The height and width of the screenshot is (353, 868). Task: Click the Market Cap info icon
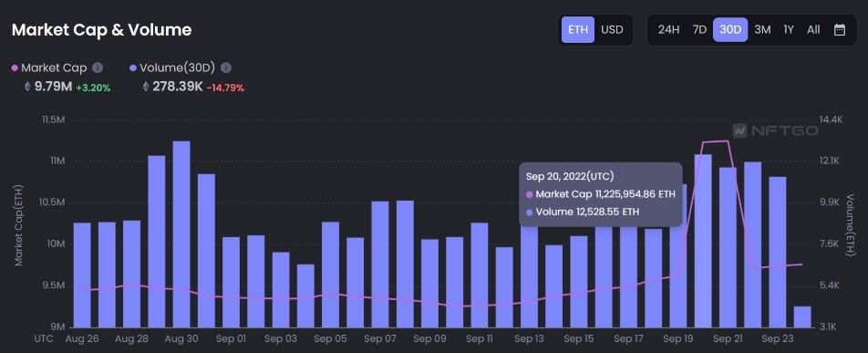pyautogui.click(x=98, y=67)
